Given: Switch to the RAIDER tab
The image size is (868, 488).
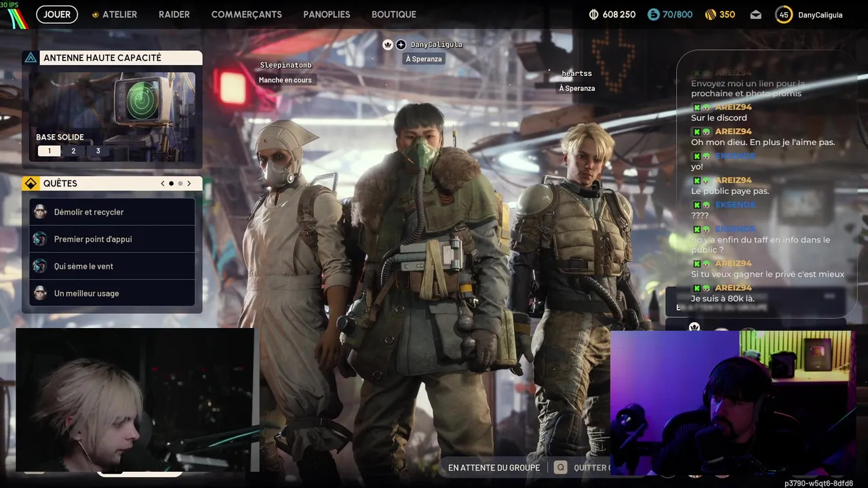Looking at the screenshot, I should [x=174, y=14].
